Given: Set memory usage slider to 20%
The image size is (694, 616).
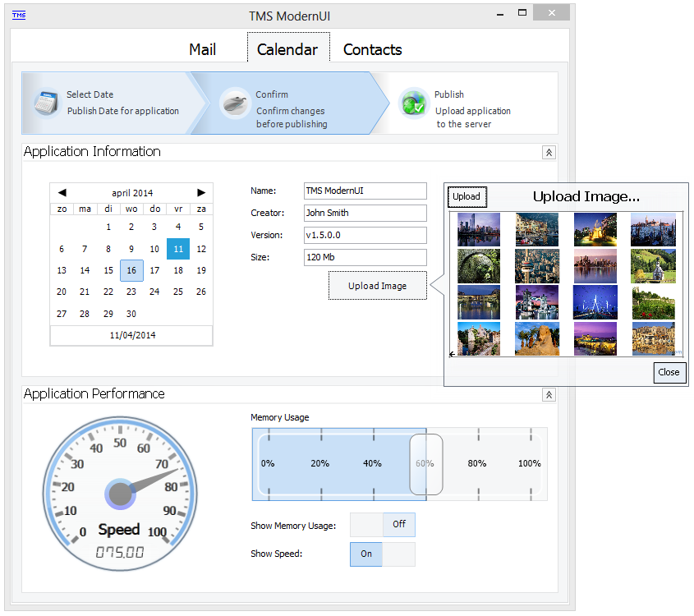Looking at the screenshot, I should pos(321,464).
